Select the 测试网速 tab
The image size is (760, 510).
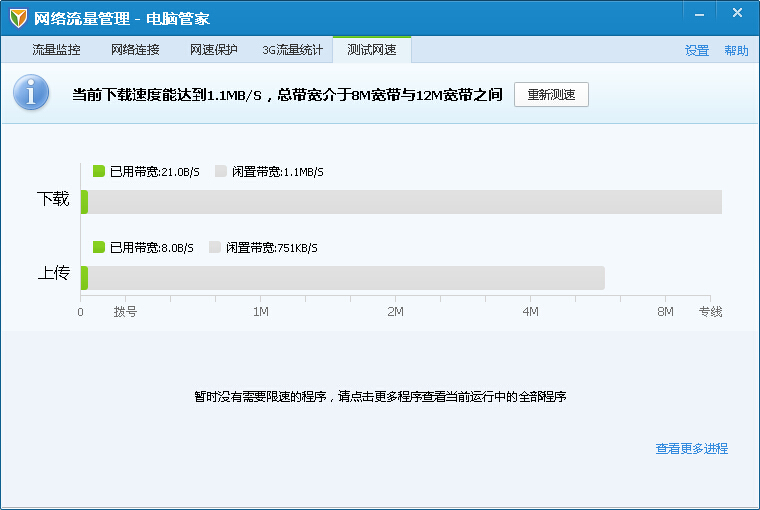click(x=371, y=50)
